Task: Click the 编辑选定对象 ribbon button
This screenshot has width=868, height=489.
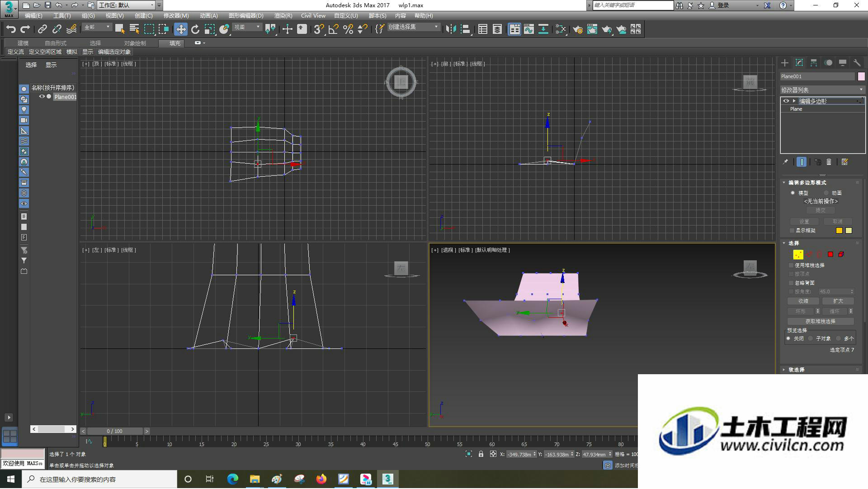Action: coord(114,52)
